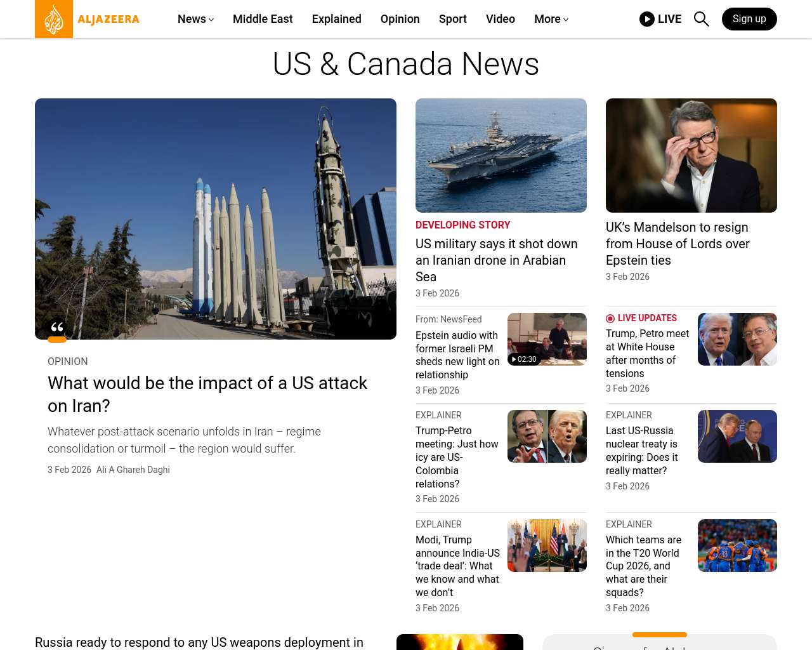This screenshot has height=650, width=812.
Task: Click the Mandelson portrait thumbnail
Action: point(691,156)
